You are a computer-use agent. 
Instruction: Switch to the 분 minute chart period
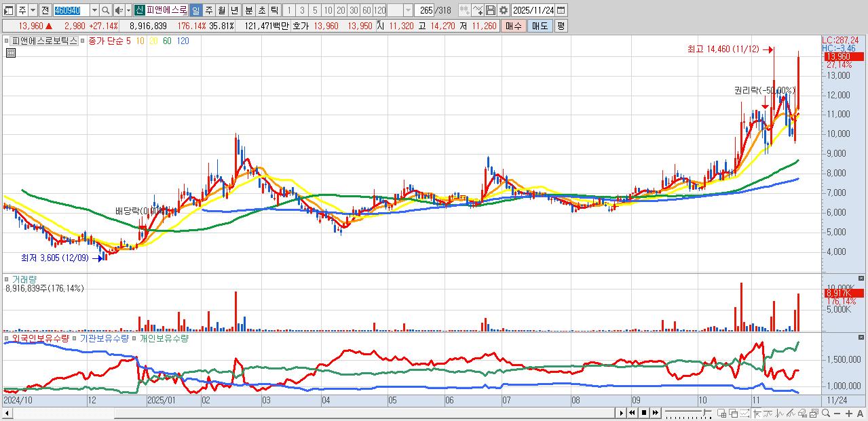(248, 10)
